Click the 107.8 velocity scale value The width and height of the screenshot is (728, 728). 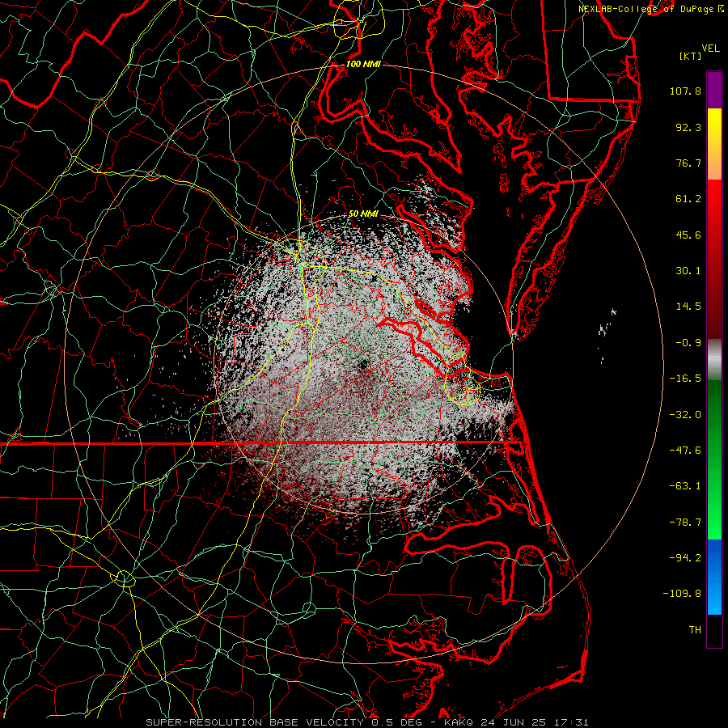point(685,91)
